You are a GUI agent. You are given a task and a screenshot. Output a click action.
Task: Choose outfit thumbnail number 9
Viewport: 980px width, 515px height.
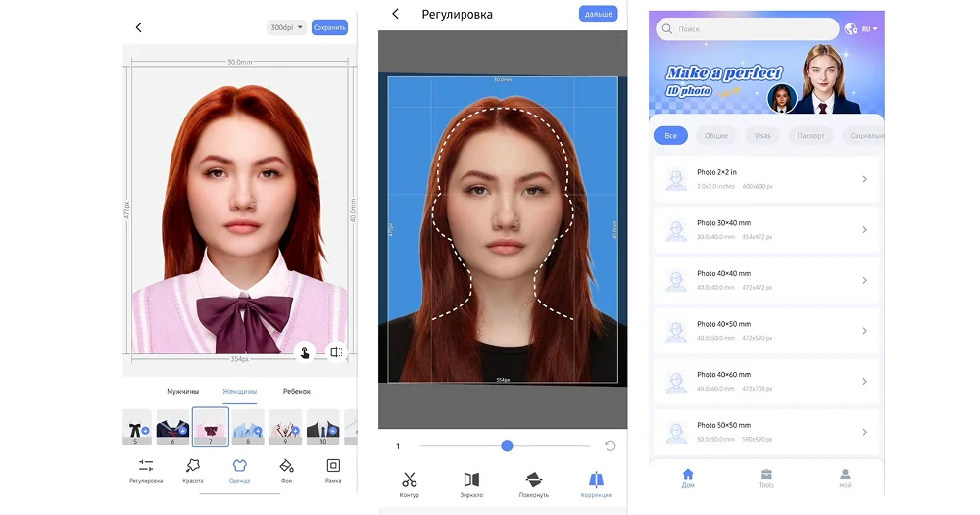click(x=285, y=427)
